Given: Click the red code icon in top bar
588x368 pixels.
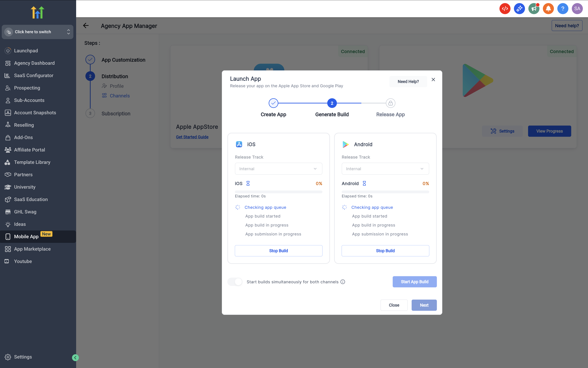Looking at the screenshot, I should click(505, 9).
